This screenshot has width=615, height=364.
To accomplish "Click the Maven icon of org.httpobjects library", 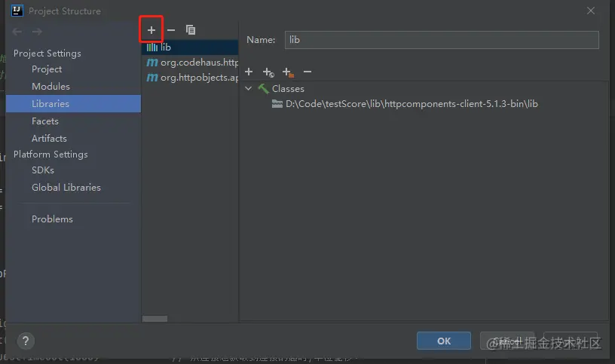I will pos(152,78).
